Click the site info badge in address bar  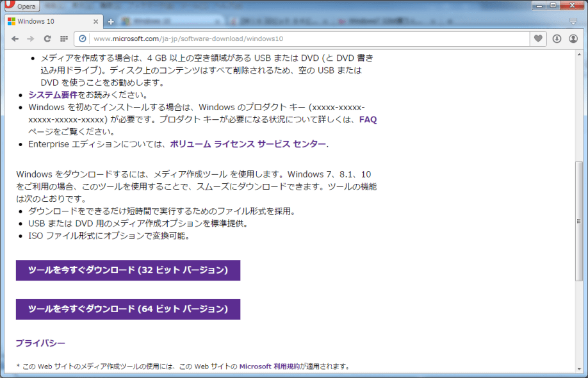pyautogui.click(x=83, y=39)
